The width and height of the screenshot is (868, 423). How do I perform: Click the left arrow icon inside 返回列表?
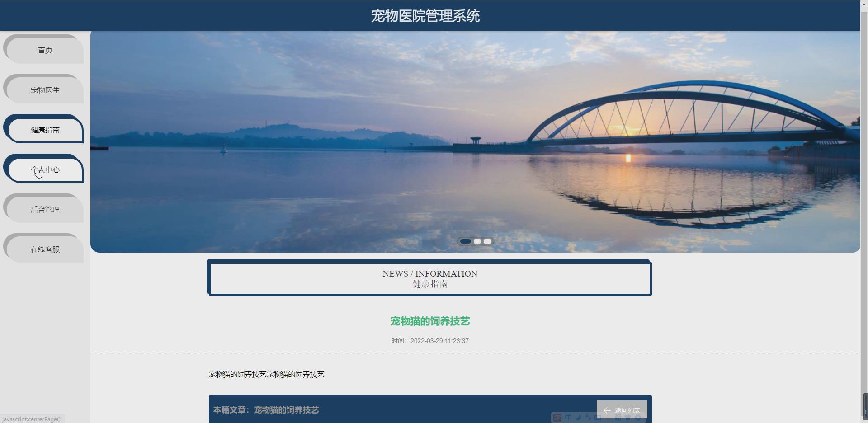[x=607, y=410]
